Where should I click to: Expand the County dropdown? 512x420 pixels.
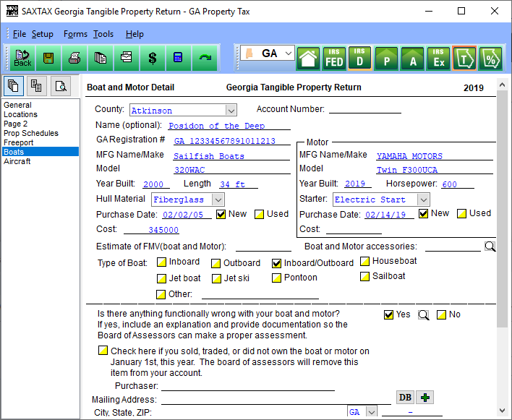[231, 111]
